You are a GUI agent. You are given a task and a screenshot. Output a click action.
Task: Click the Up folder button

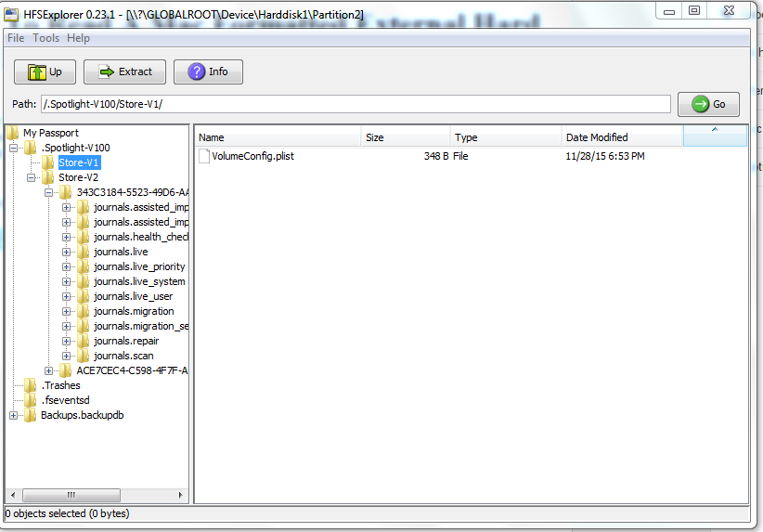45,72
